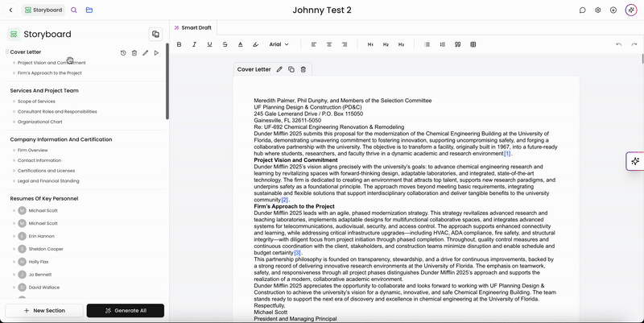Image resolution: width=644 pixels, height=323 pixels.
Task: Open Cover Letter section history
Action: (123, 53)
